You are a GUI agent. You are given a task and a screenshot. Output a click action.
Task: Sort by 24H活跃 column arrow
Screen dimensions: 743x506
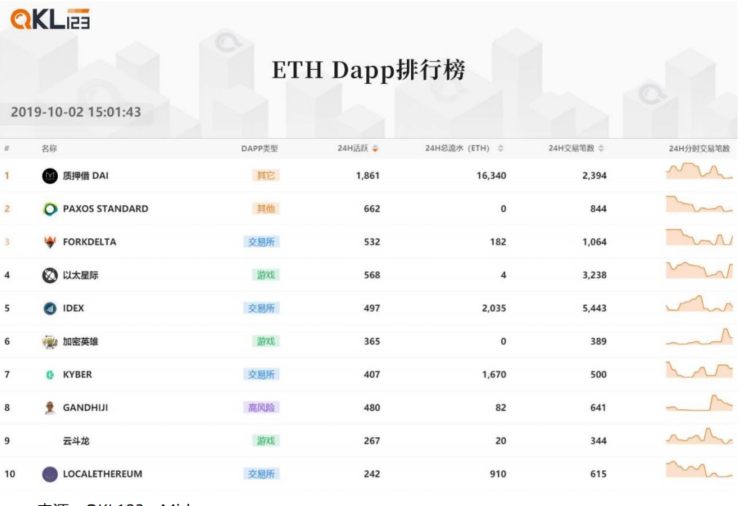coord(375,149)
